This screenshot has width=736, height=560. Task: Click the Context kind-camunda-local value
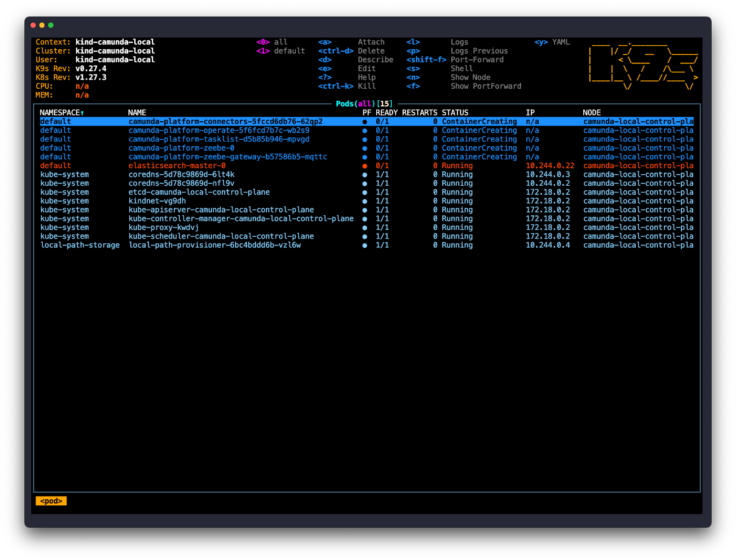(x=115, y=42)
